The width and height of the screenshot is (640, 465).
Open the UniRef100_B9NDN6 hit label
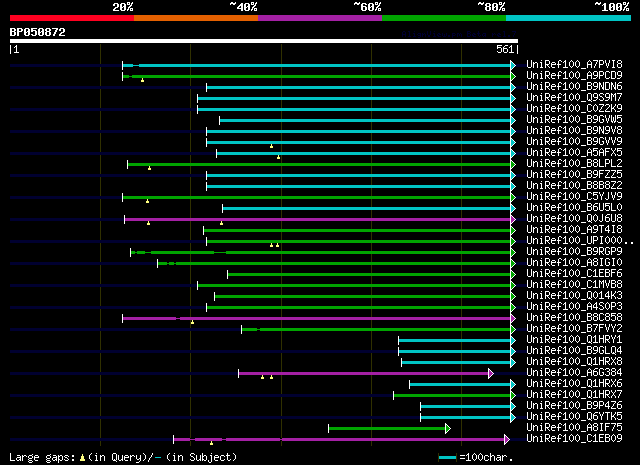[x=574, y=87]
